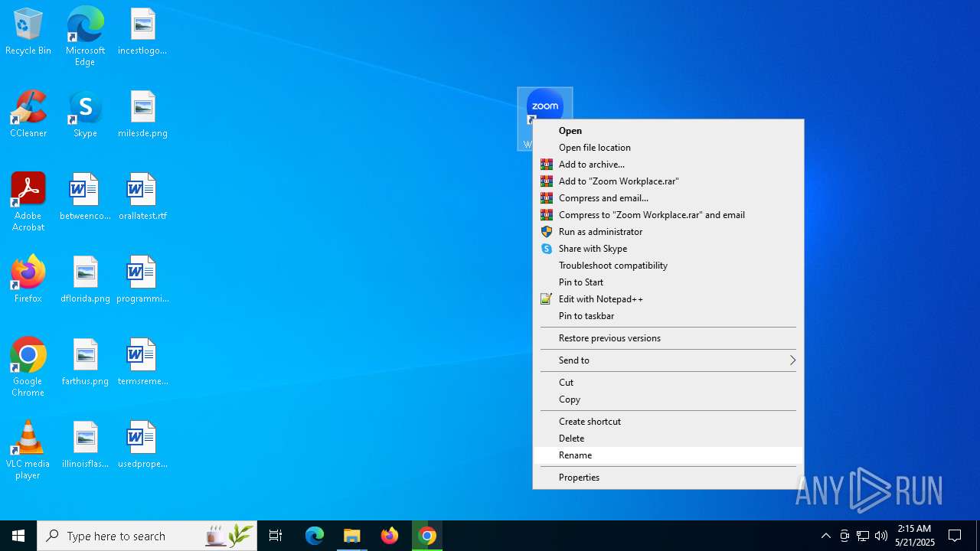
Task: Select the farthus.png file icon
Action: pyautogui.click(x=85, y=363)
